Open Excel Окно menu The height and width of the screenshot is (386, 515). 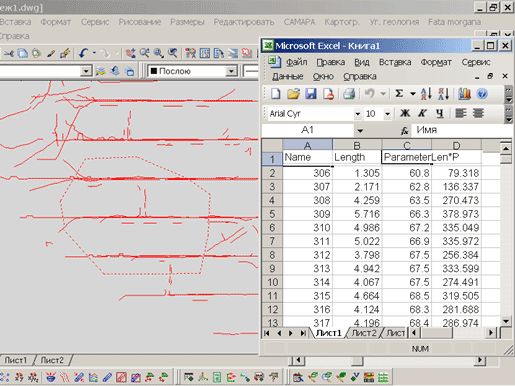pos(323,77)
